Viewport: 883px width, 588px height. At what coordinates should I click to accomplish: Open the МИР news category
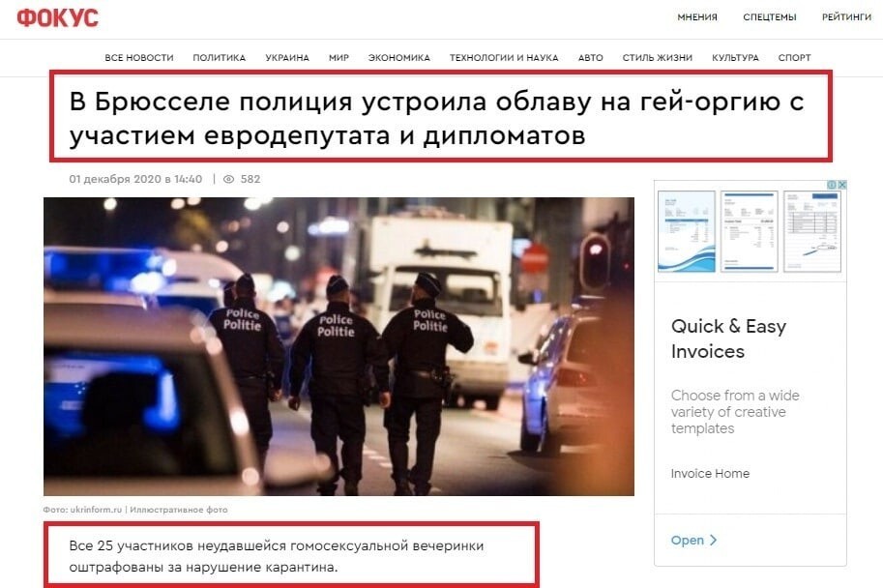coord(338,57)
